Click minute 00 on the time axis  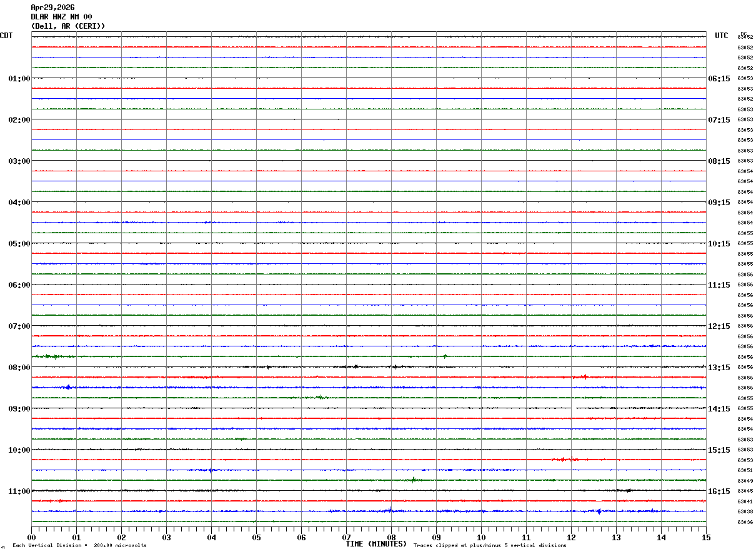point(31,537)
